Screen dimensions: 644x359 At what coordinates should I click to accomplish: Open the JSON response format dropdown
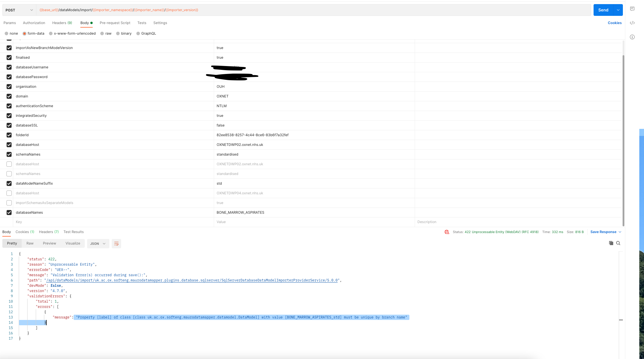(x=98, y=244)
